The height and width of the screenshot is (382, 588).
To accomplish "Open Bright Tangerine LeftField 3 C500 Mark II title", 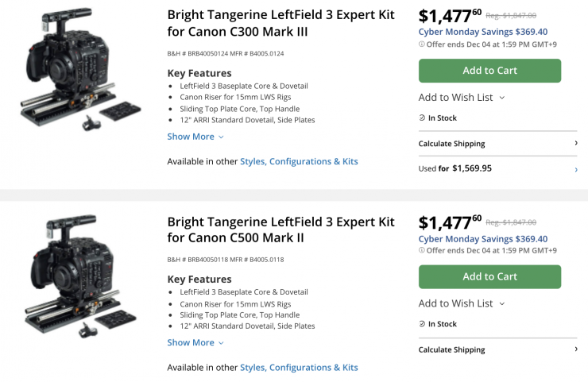I will click(280, 230).
